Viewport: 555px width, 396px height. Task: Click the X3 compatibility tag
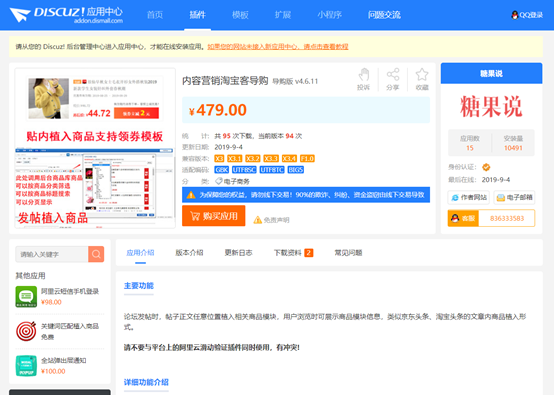(x=219, y=159)
